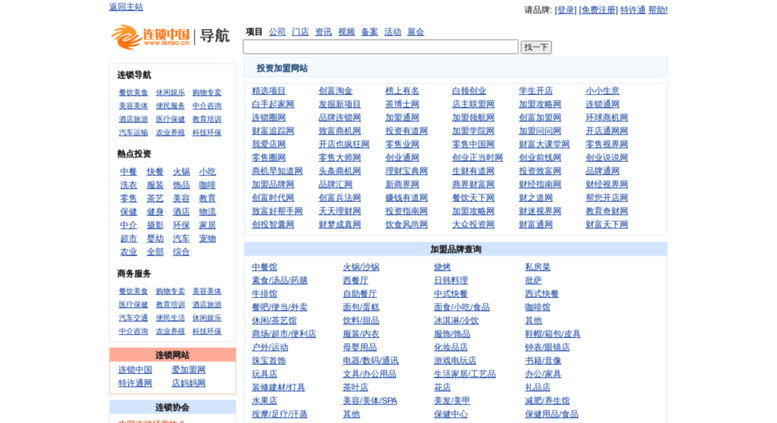Viewport: 777px width, 423px height.
Task: Open the 环球商机网 link
Action: pos(607,118)
